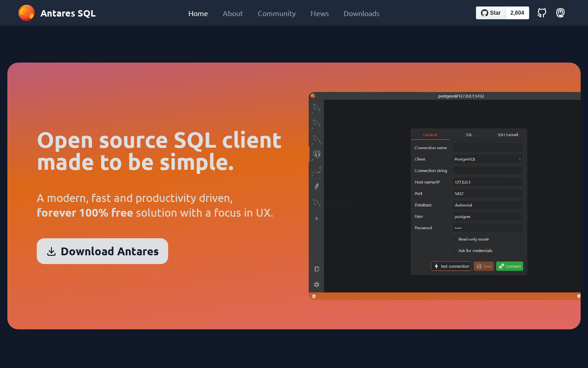Toggle the Ask for credentials checkbox
Image resolution: width=588 pixels, height=368 pixels.
(x=455, y=251)
